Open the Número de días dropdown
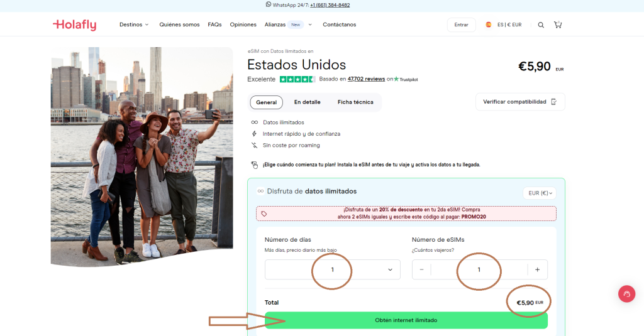The width and height of the screenshot is (644, 336). (332, 269)
